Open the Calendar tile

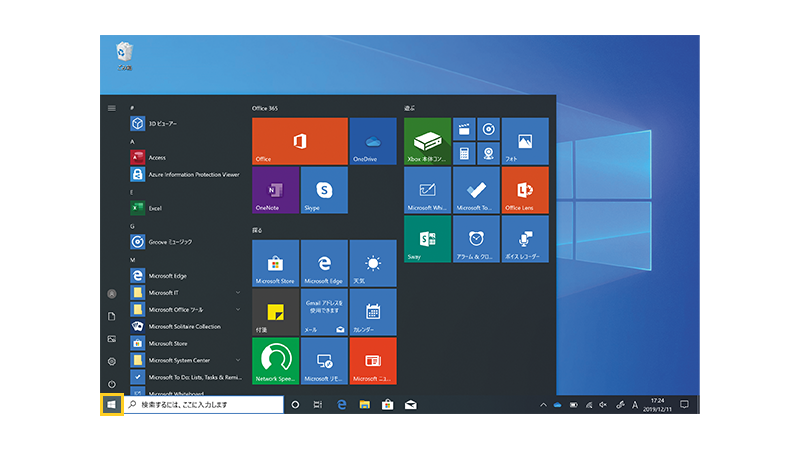[x=373, y=312]
